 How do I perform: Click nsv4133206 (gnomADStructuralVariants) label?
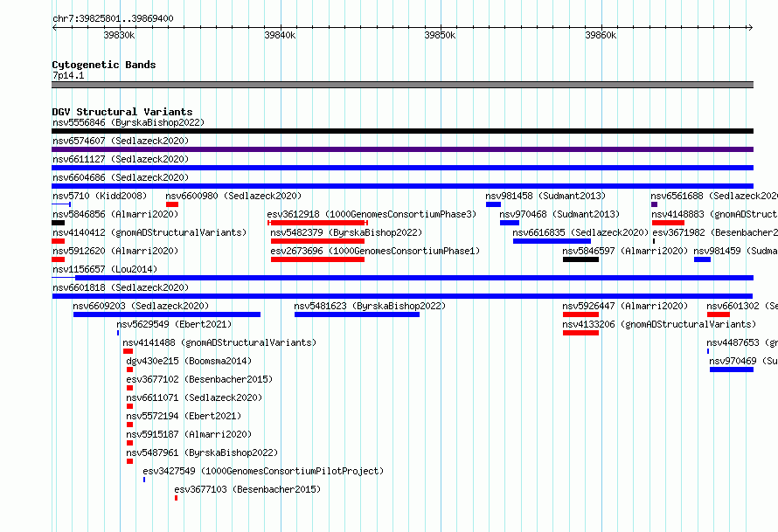659,324
